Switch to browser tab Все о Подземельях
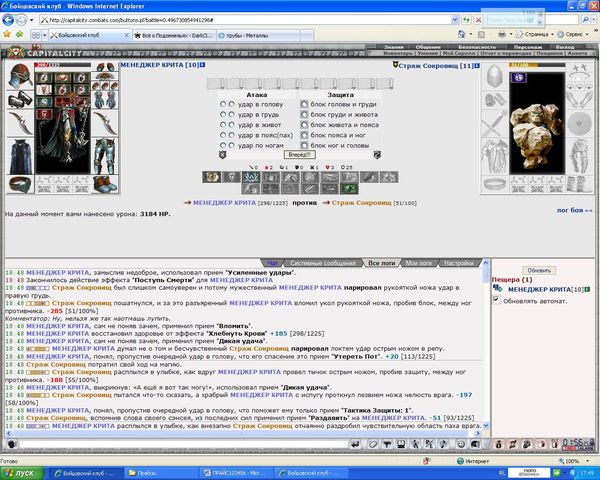600x480 pixels. click(x=174, y=36)
